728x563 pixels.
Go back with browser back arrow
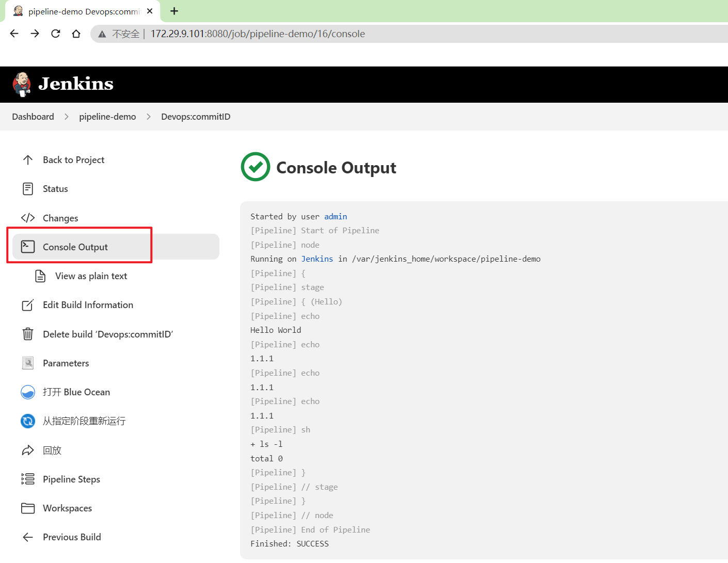(x=14, y=34)
